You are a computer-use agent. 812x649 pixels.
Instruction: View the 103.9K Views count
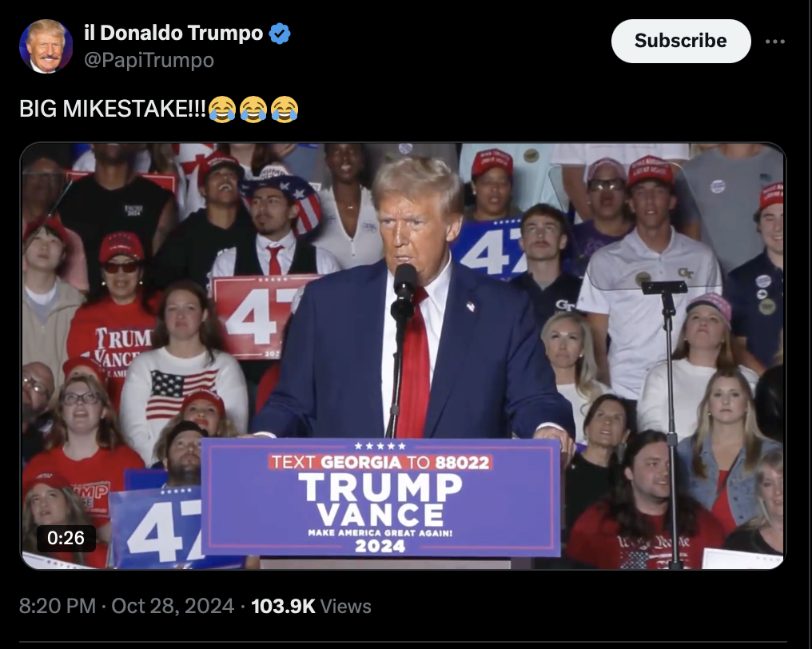coord(311,606)
